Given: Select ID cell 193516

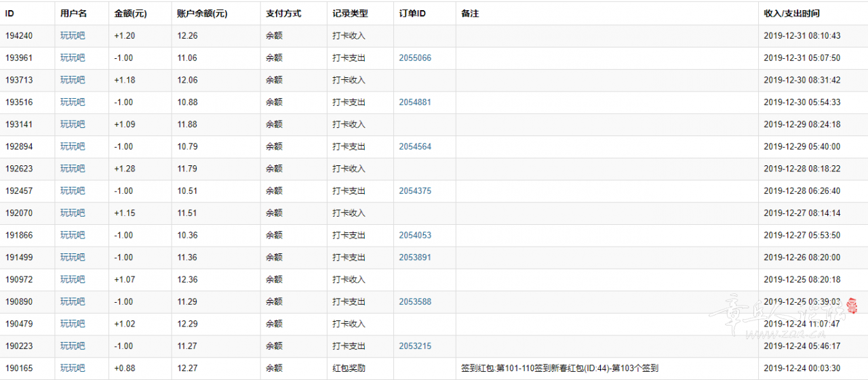Looking at the screenshot, I should coord(18,102).
